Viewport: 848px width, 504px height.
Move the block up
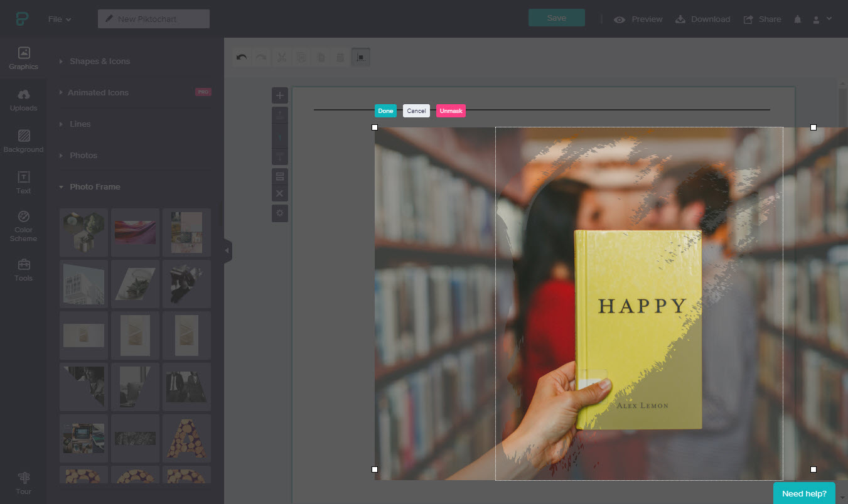(280, 115)
